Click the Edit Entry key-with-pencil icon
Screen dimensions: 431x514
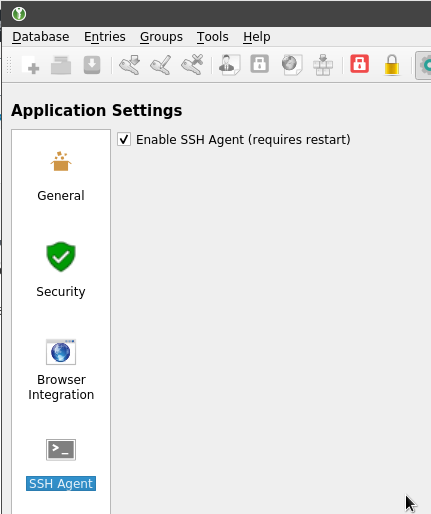click(161, 65)
